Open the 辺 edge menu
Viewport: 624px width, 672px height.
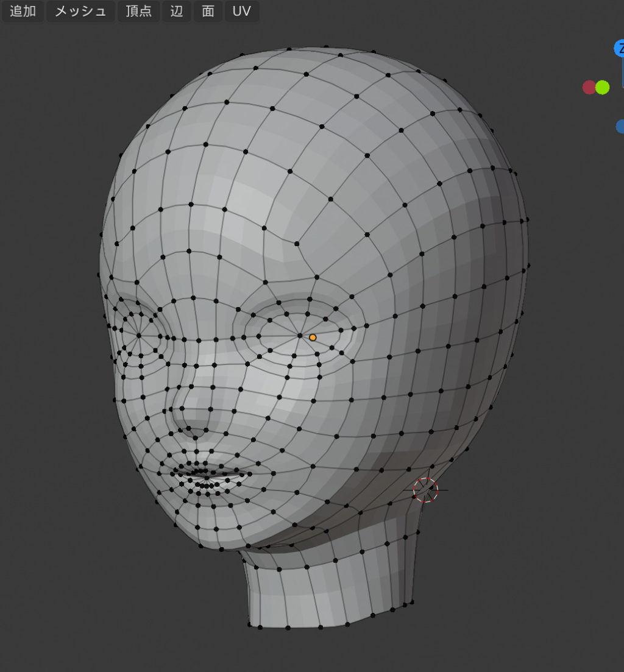click(177, 12)
